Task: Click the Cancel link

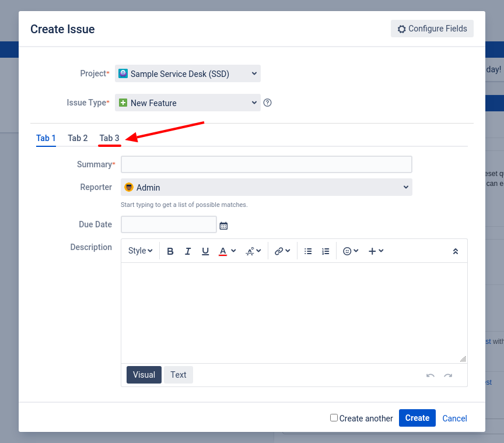Action: tap(454, 419)
